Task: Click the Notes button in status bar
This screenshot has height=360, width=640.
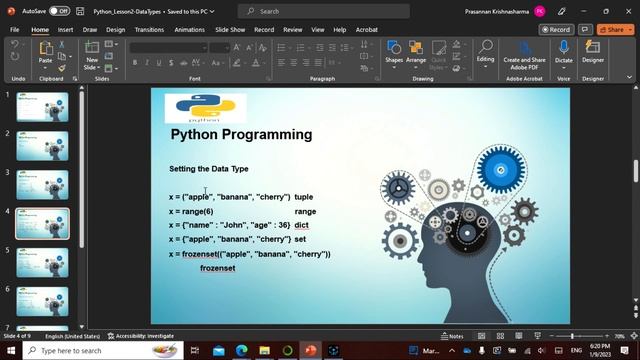Action: point(452,336)
